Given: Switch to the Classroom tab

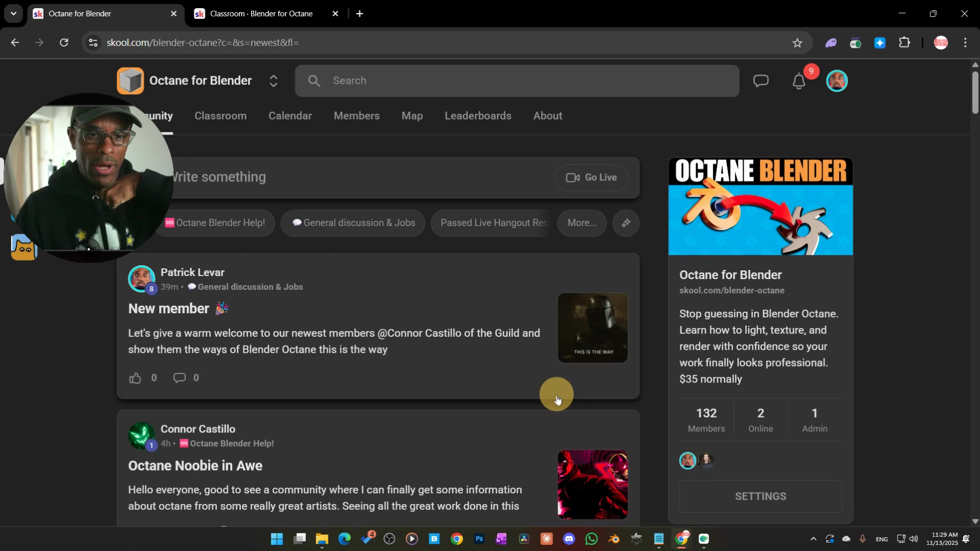Looking at the screenshot, I should point(220,116).
